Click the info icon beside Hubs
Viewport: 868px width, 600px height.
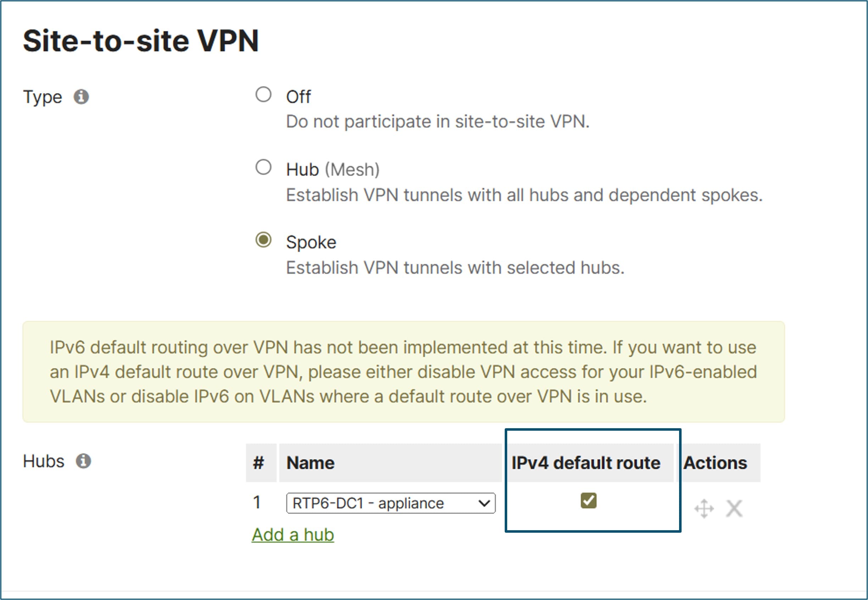click(x=83, y=461)
